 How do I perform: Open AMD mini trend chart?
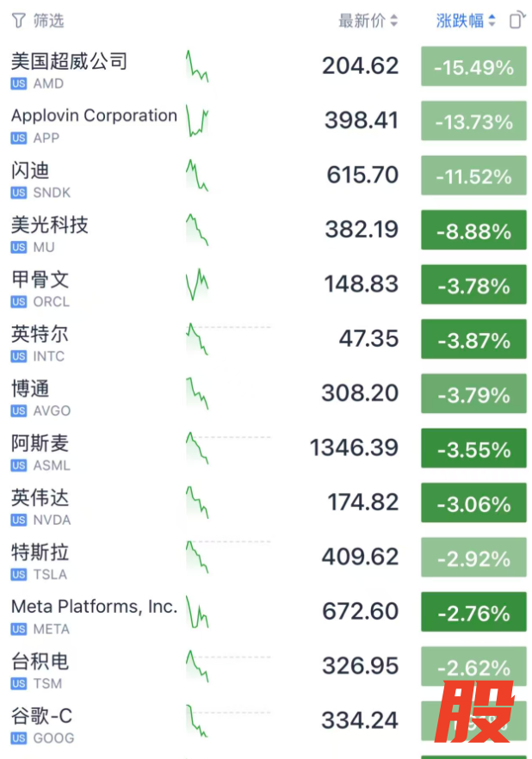[197, 66]
